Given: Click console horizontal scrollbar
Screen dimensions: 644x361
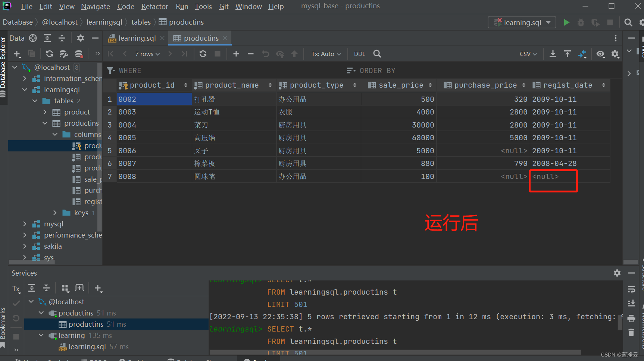Looking at the screenshot, I should coord(395,352).
